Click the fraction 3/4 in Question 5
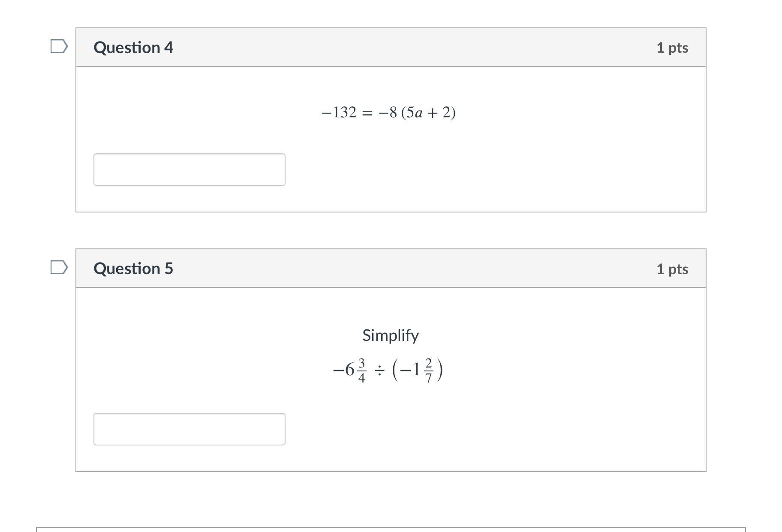This screenshot has height=532, width=782. (x=361, y=371)
